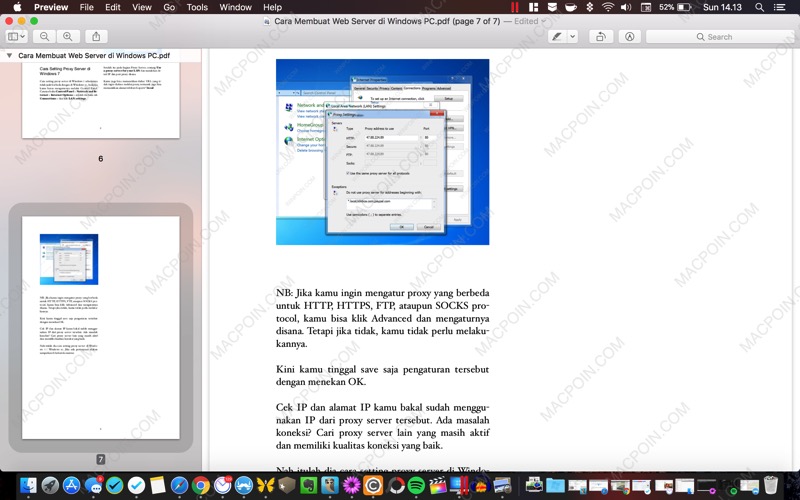Screen dimensions: 800x500
Task: Expand the highlight color dropdown arrow
Action: [572, 37]
